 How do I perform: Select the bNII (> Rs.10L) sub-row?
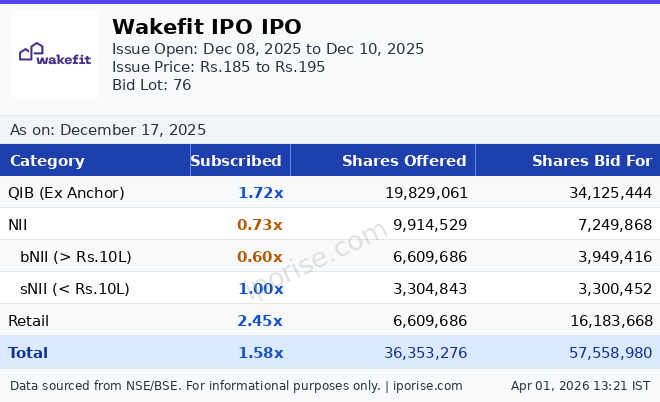pyautogui.click(x=75, y=257)
